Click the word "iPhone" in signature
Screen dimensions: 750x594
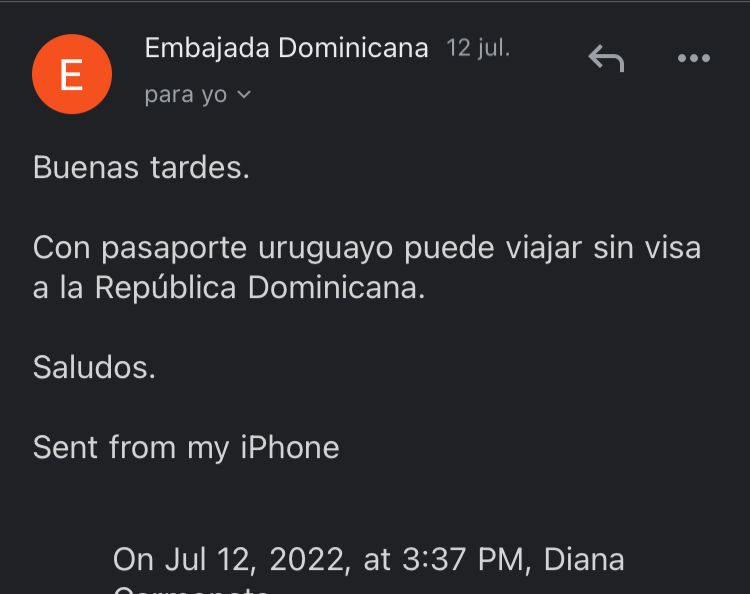(289, 447)
